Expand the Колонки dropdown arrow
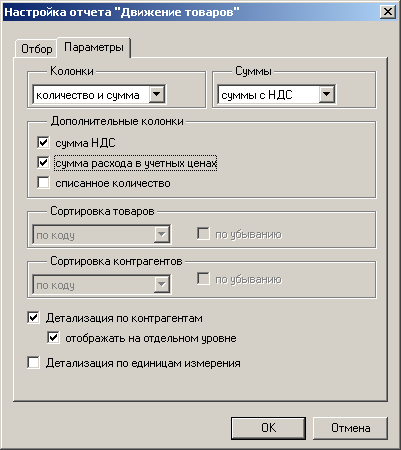The width and height of the screenshot is (401, 450). 157,95
